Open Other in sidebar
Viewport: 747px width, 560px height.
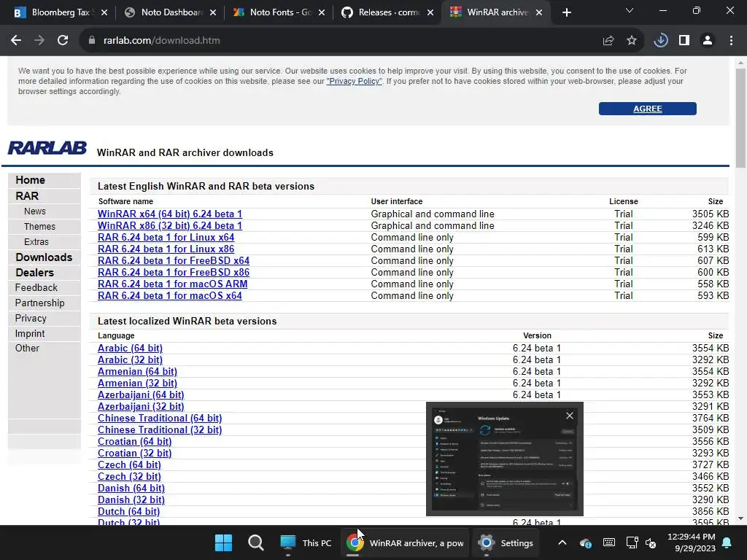(x=27, y=348)
